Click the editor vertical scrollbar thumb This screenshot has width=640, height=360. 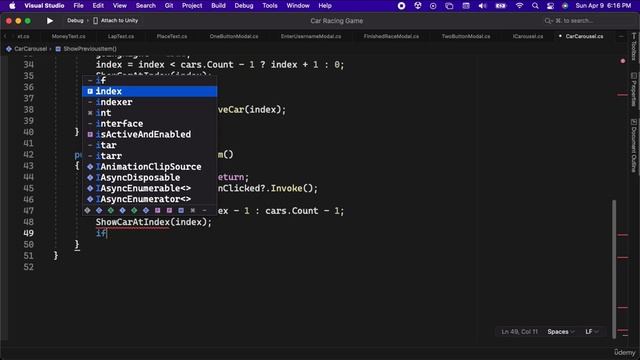point(614,269)
